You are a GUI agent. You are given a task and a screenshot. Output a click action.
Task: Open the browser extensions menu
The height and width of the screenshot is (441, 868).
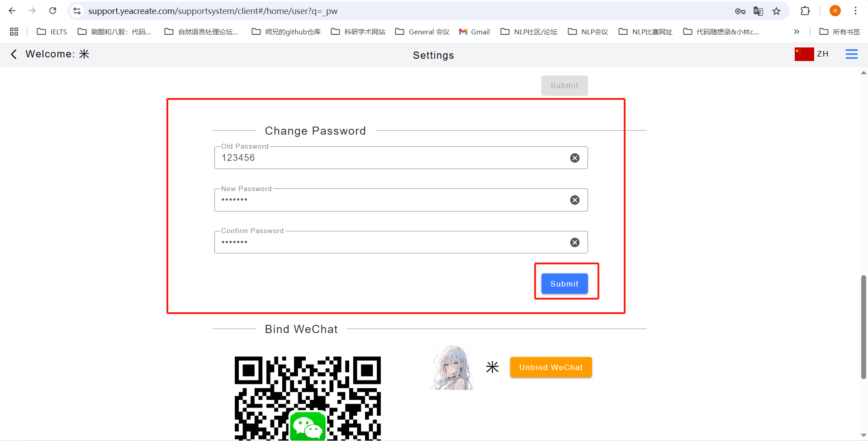tap(805, 11)
